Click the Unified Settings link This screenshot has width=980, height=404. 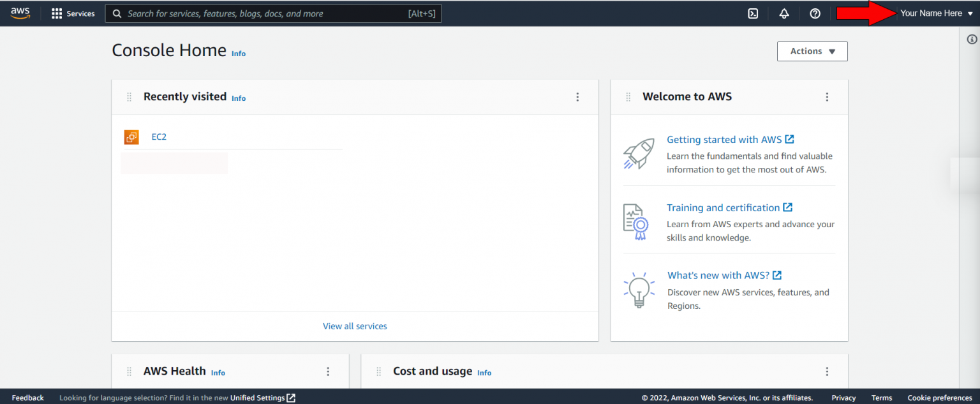click(x=258, y=397)
